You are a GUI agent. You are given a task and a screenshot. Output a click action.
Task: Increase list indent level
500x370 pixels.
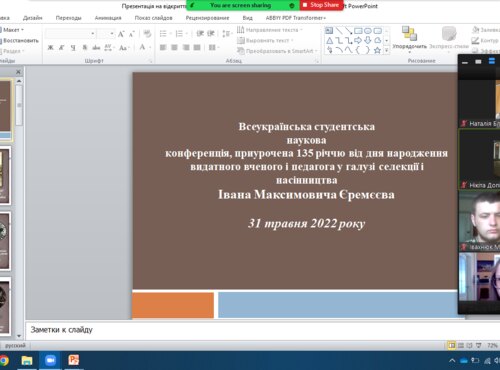click(211, 34)
